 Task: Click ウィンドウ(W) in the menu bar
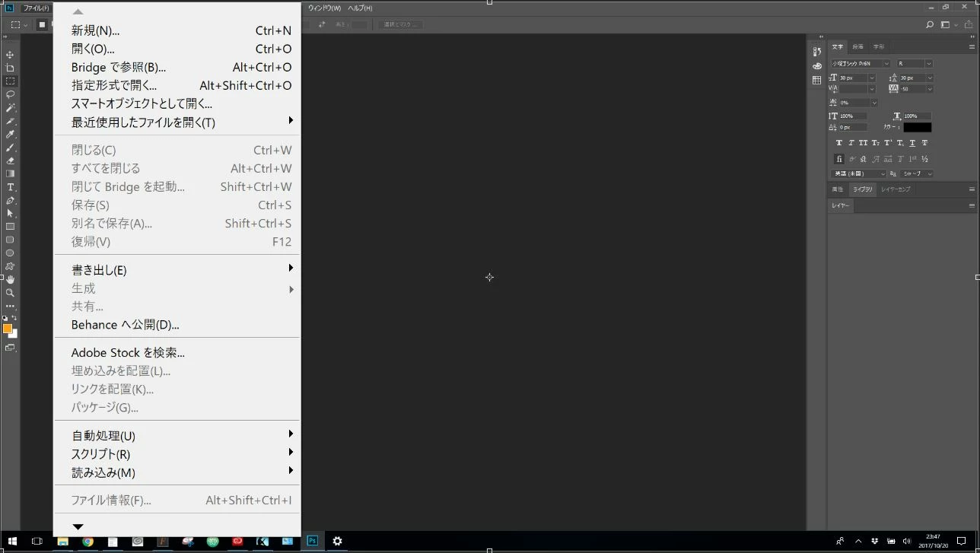(324, 8)
